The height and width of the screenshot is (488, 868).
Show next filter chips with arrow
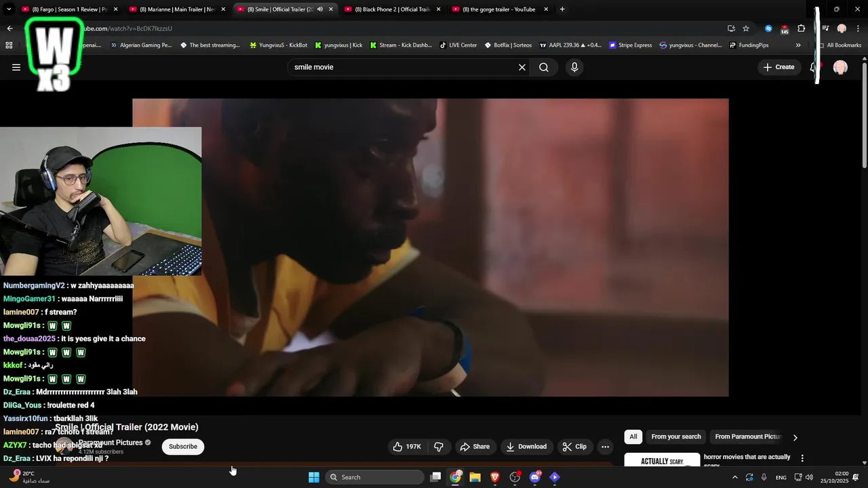tap(795, 437)
